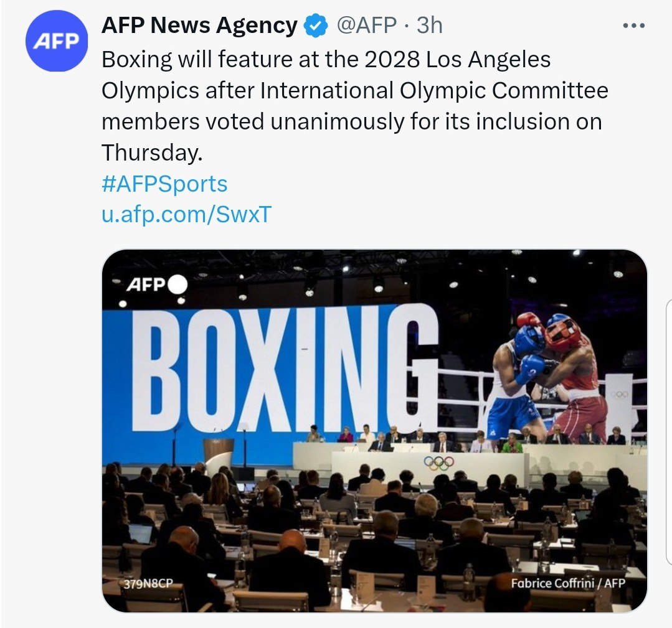This screenshot has width=672, height=628.
Task: Click the large BOXING word in photo
Action: (x=285, y=368)
